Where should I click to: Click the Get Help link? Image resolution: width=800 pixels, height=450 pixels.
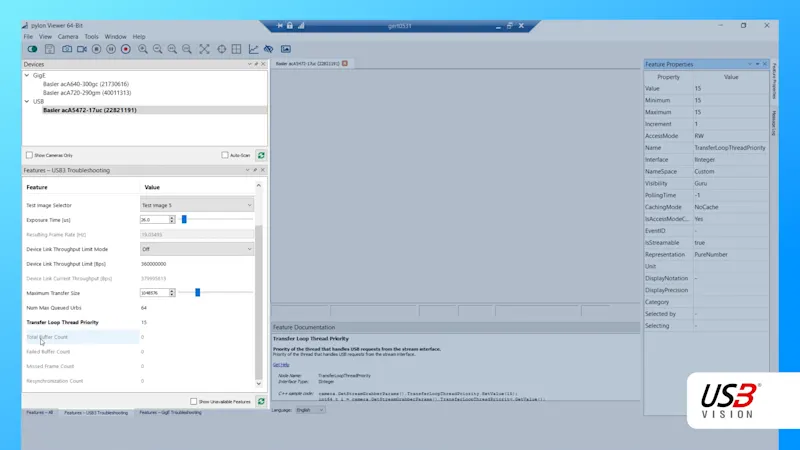pyautogui.click(x=281, y=364)
